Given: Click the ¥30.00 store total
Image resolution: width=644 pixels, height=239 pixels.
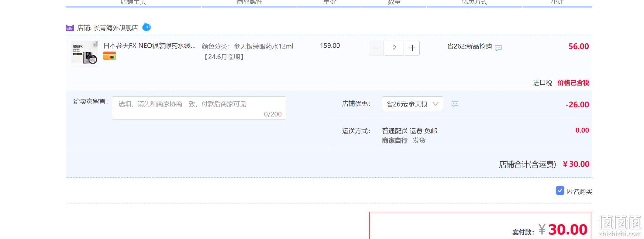Looking at the screenshot, I should coord(576,164).
